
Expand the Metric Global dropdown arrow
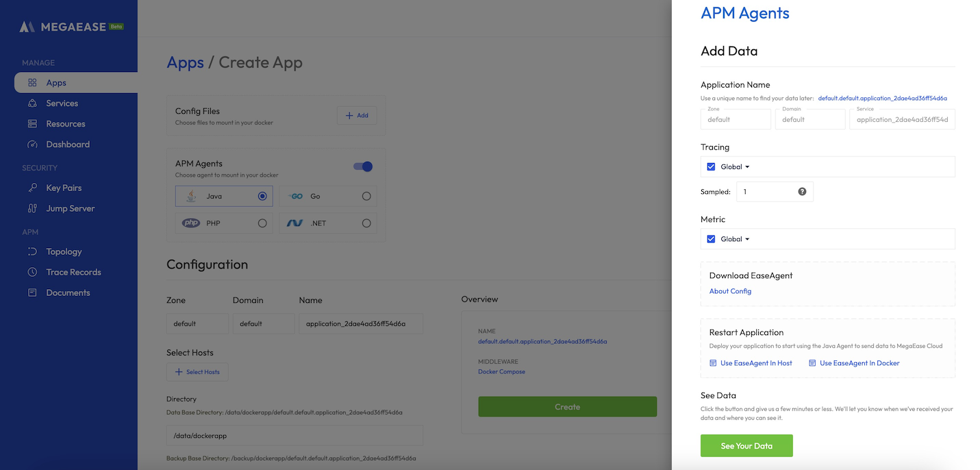click(x=747, y=240)
